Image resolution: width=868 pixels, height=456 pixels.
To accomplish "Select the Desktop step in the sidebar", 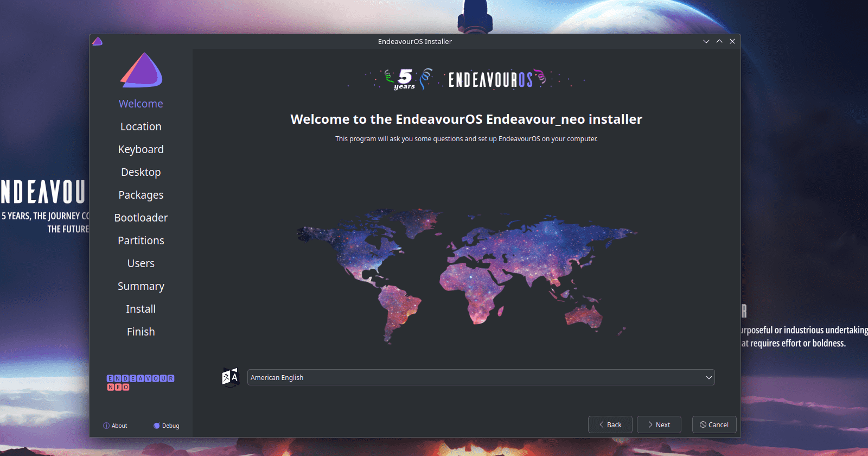I will click(141, 172).
